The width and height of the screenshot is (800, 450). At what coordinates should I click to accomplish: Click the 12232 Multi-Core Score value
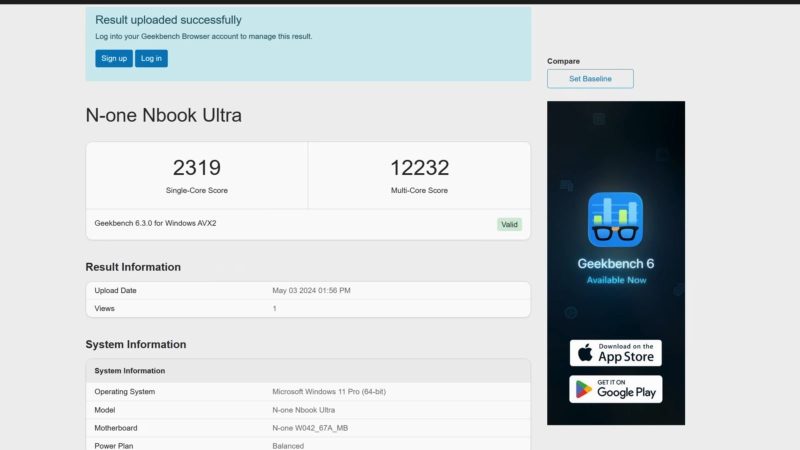click(419, 168)
